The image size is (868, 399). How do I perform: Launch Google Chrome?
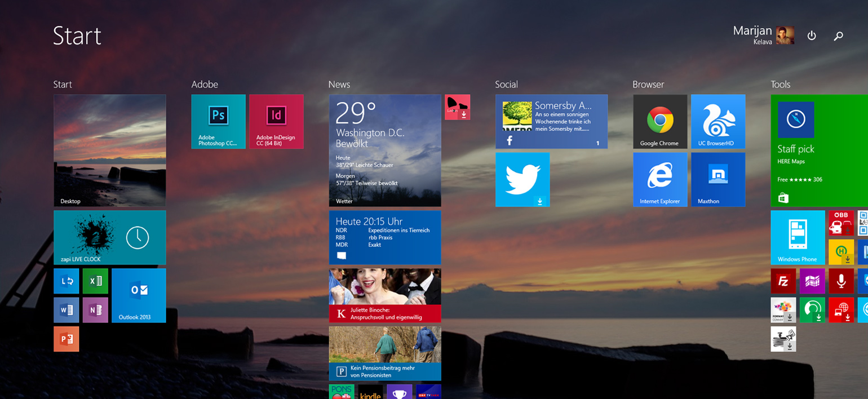click(660, 122)
